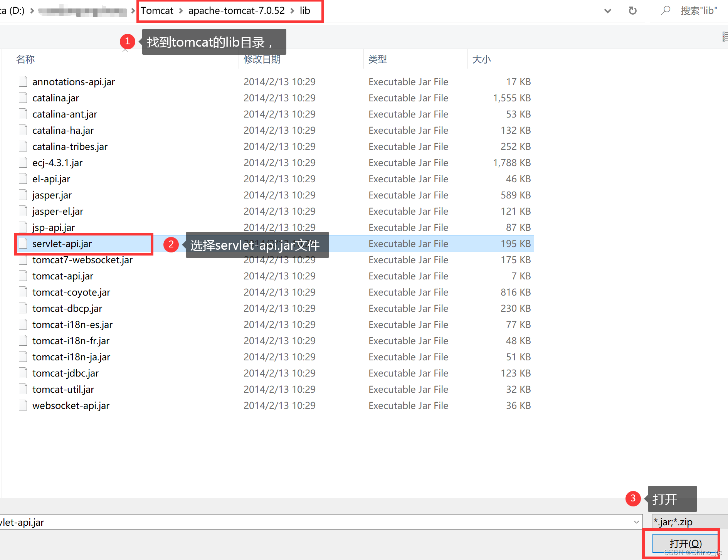Select el-api.jar from the file list
The image size is (728, 560).
(x=51, y=178)
